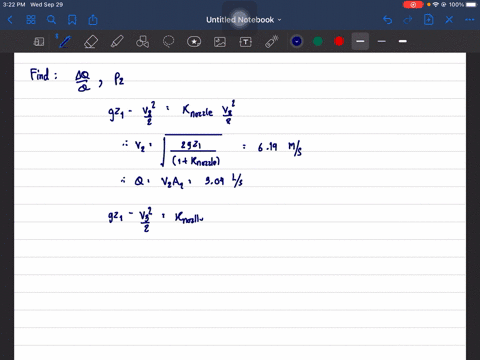Bookmark the current page

[x=72, y=20]
